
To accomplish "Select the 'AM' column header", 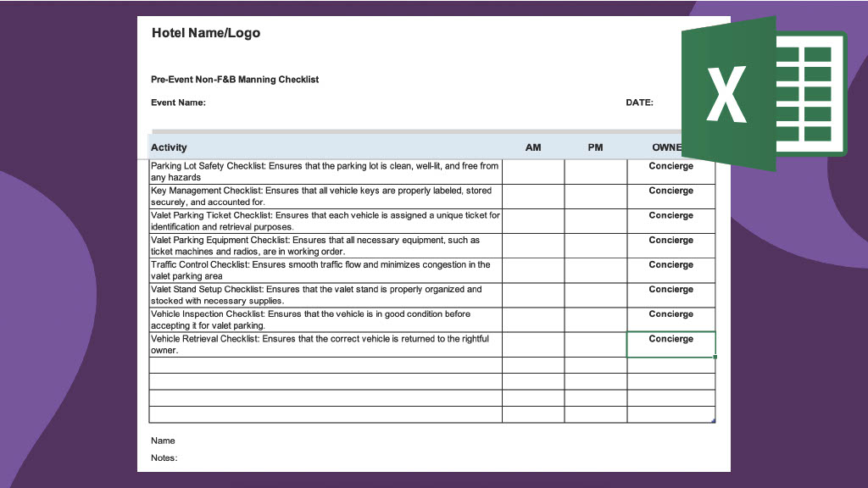I will (x=533, y=147).
